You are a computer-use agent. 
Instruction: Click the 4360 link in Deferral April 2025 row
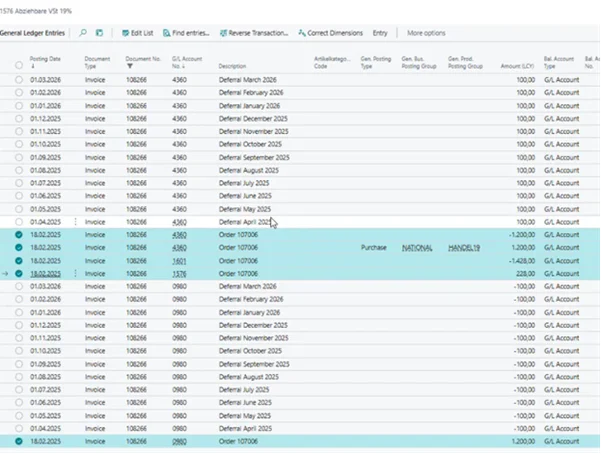tap(179, 222)
